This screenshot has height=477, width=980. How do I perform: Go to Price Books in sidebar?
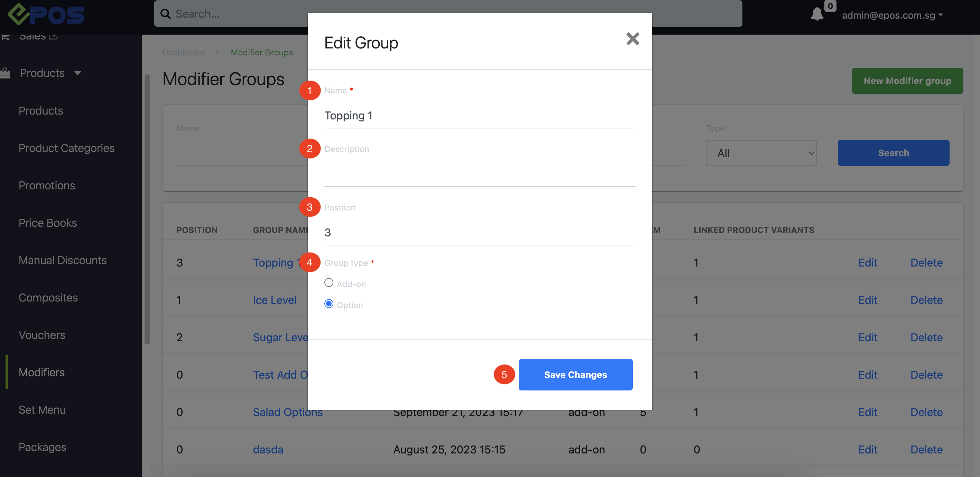tap(48, 223)
